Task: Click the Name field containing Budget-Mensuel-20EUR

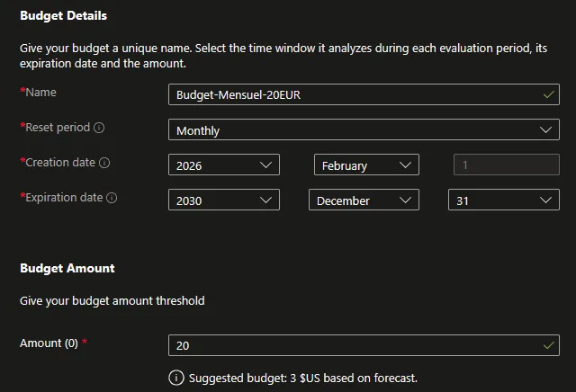Action: point(364,94)
